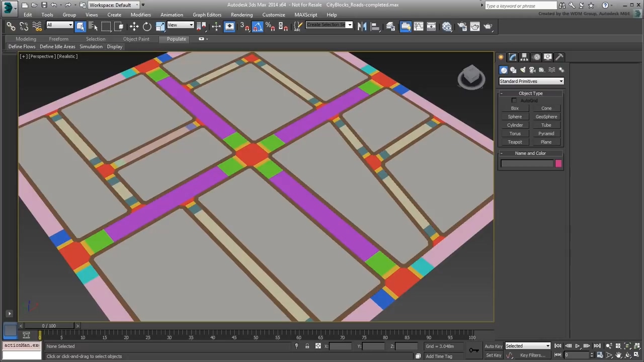Toggle the selection lock icon

click(307, 346)
